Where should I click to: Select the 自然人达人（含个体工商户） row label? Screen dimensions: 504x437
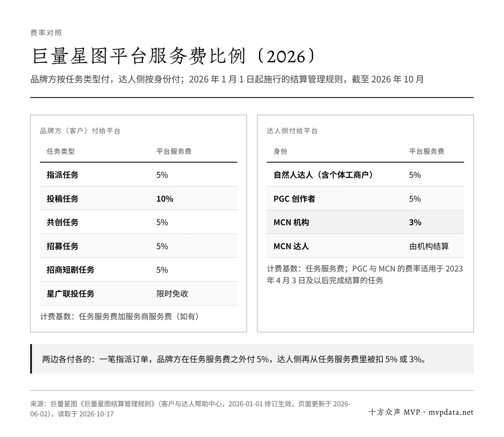click(323, 175)
